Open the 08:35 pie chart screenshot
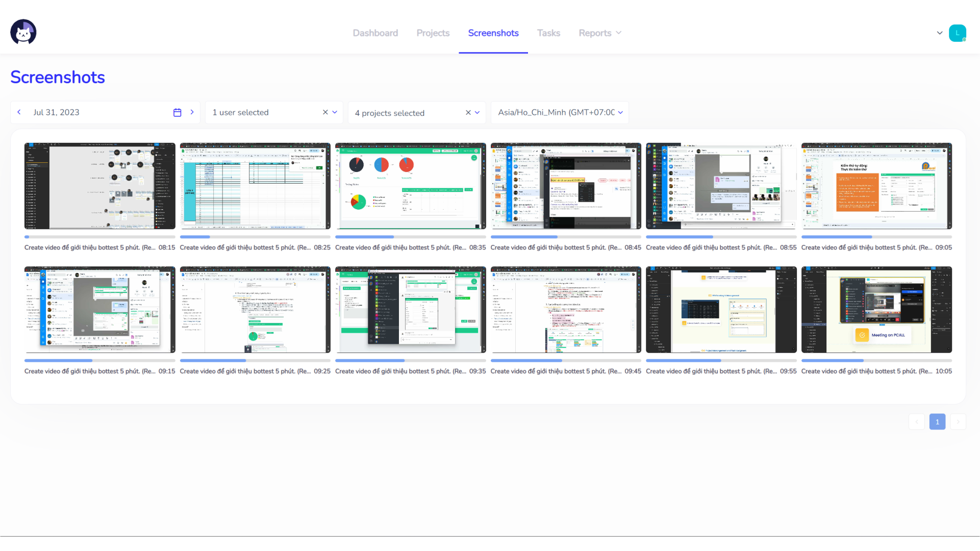 pyautogui.click(x=410, y=186)
